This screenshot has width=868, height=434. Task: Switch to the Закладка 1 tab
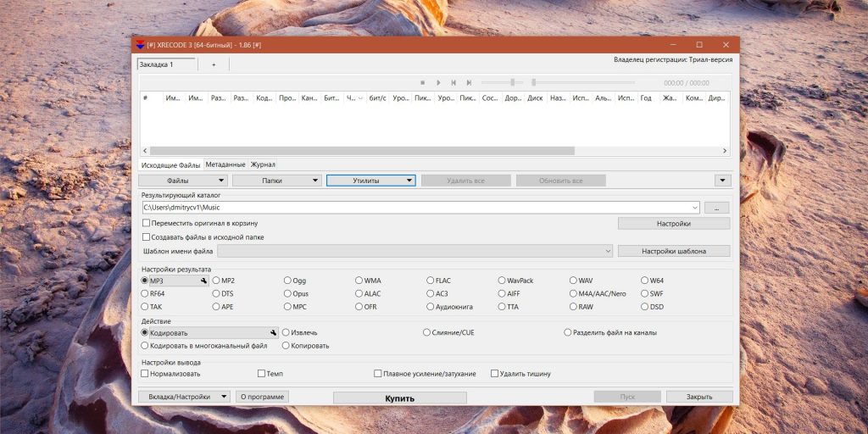pos(166,64)
